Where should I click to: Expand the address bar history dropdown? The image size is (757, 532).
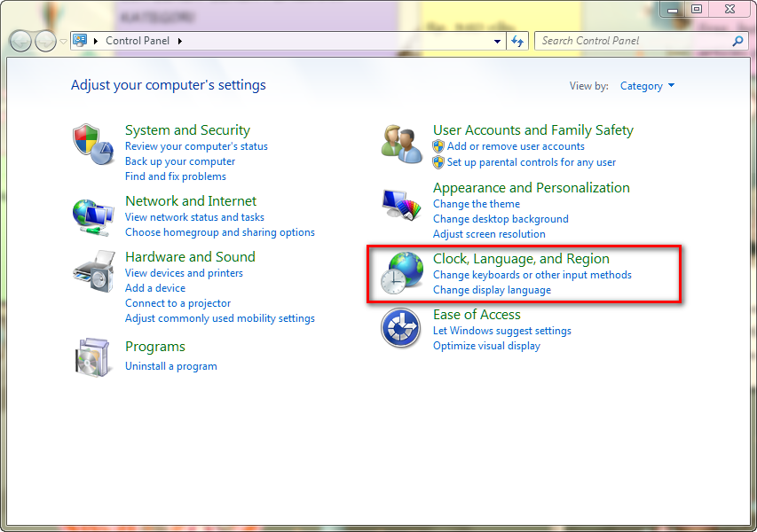[497, 42]
